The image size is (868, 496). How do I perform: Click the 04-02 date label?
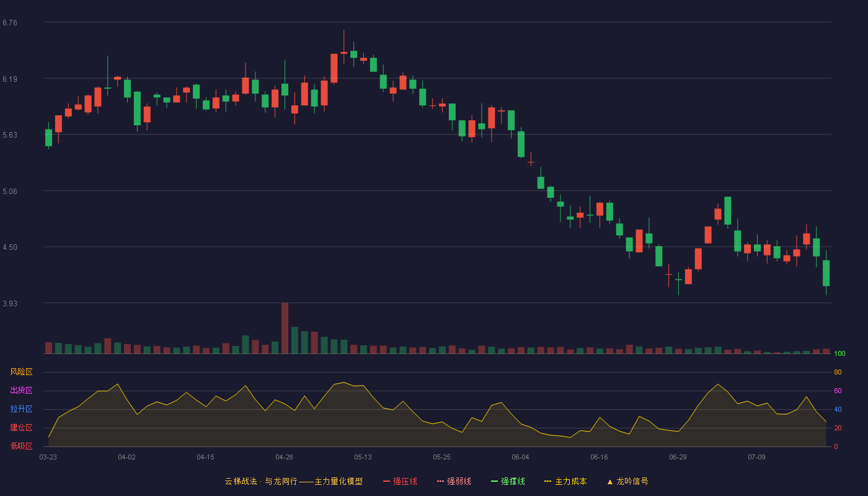pyautogui.click(x=127, y=457)
